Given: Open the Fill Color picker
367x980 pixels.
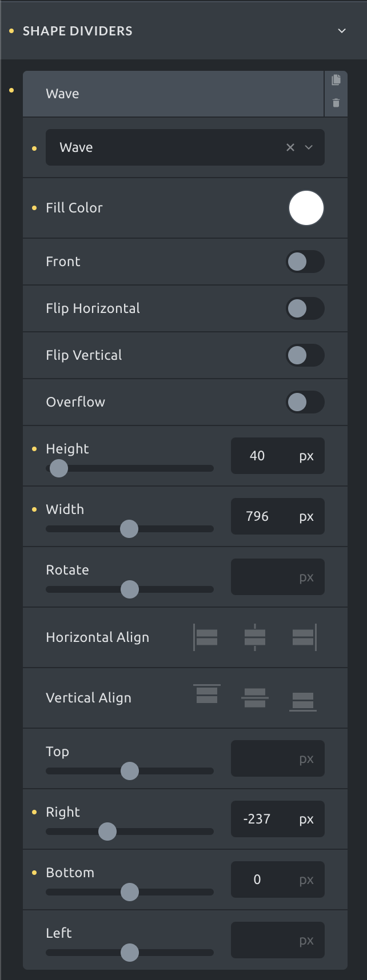Looking at the screenshot, I should tap(306, 208).
